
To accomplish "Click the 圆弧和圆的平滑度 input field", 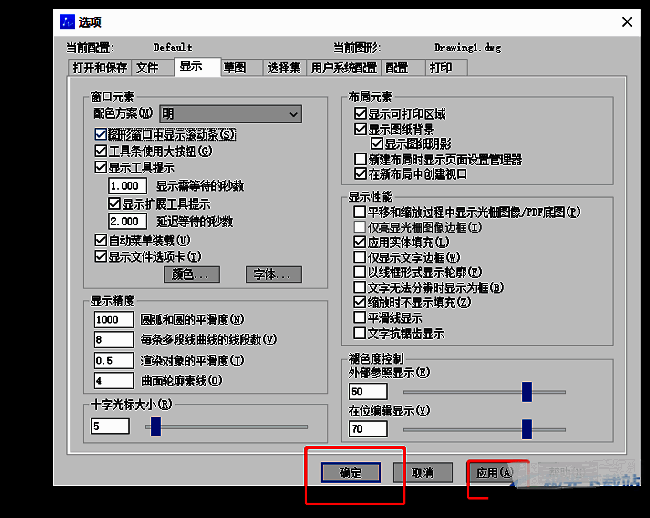I will point(112,320).
